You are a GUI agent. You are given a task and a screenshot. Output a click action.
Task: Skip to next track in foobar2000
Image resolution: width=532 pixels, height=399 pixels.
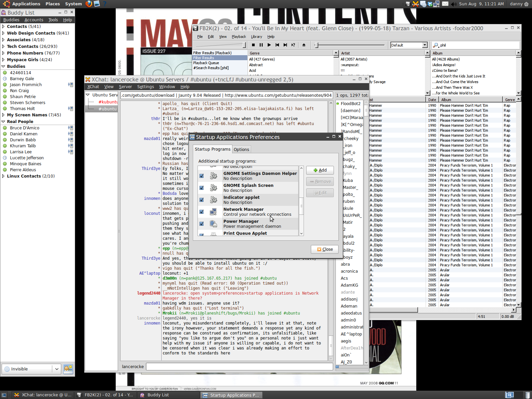[285, 45]
